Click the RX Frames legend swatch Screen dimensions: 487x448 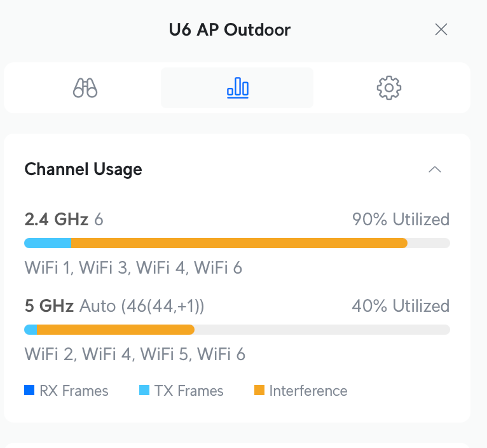tap(29, 390)
